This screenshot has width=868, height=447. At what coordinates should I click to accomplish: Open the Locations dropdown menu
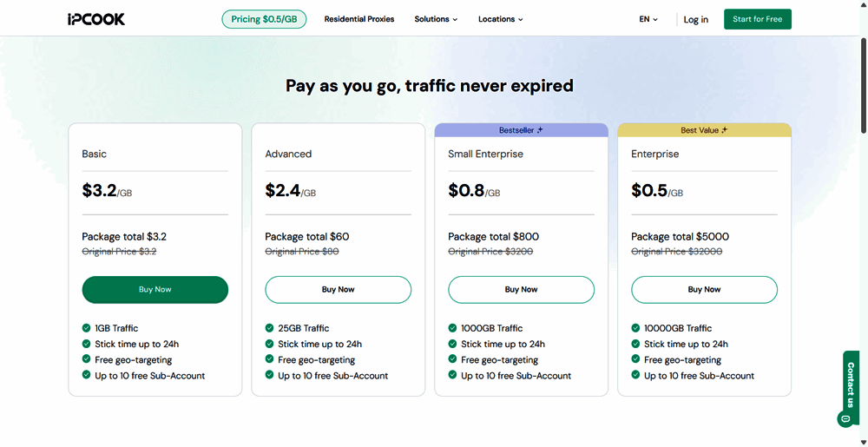click(x=500, y=19)
